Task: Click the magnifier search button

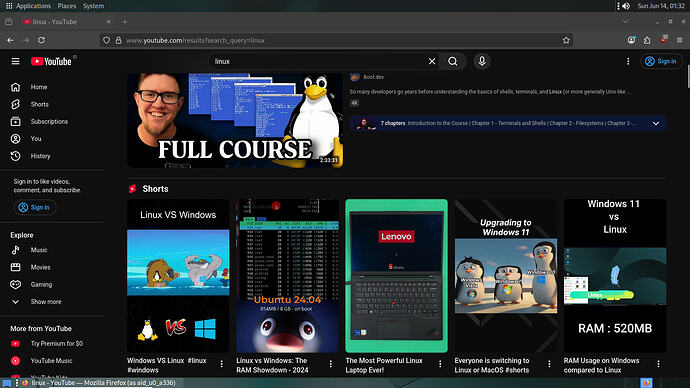Action: click(453, 62)
